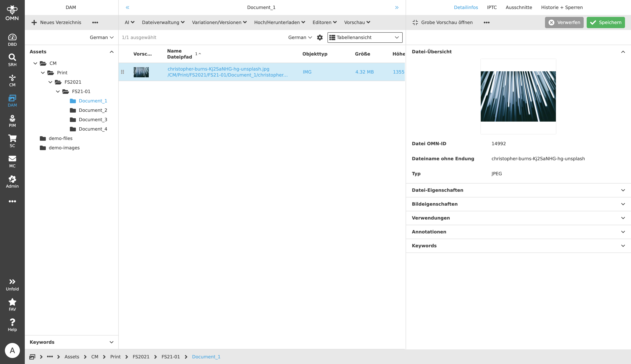
Task: Click the Help question mark icon
Action: click(12, 325)
